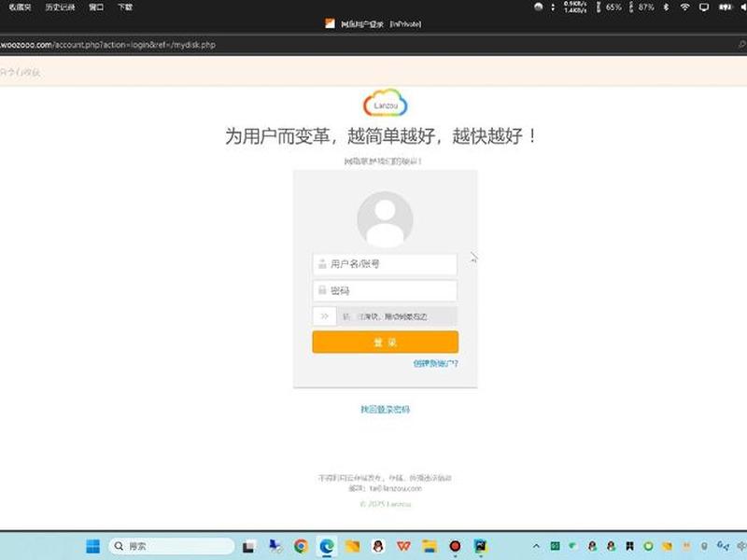
Task: Click the slider verification handle with arrows
Action: [324, 316]
